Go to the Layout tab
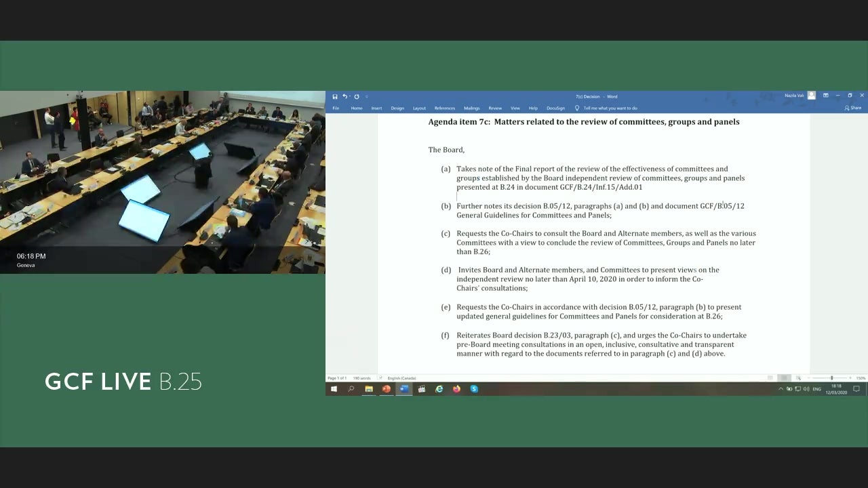The width and height of the screenshot is (868, 488). coord(420,108)
